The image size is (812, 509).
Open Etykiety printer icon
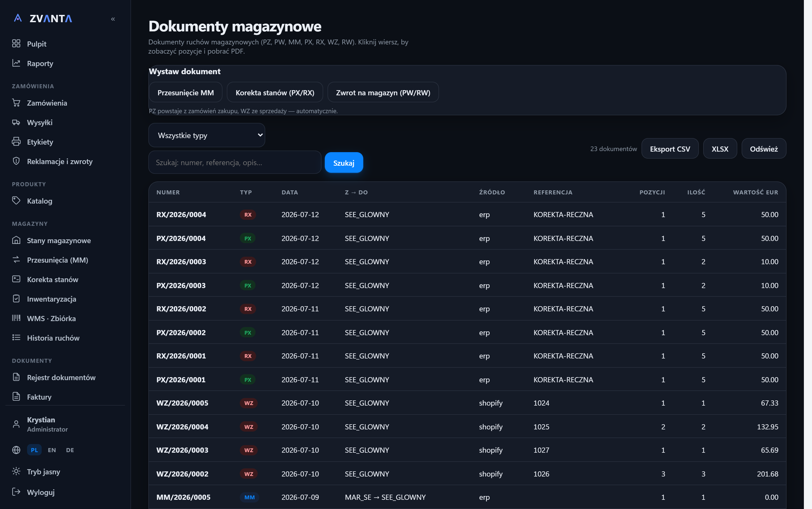pyautogui.click(x=16, y=141)
